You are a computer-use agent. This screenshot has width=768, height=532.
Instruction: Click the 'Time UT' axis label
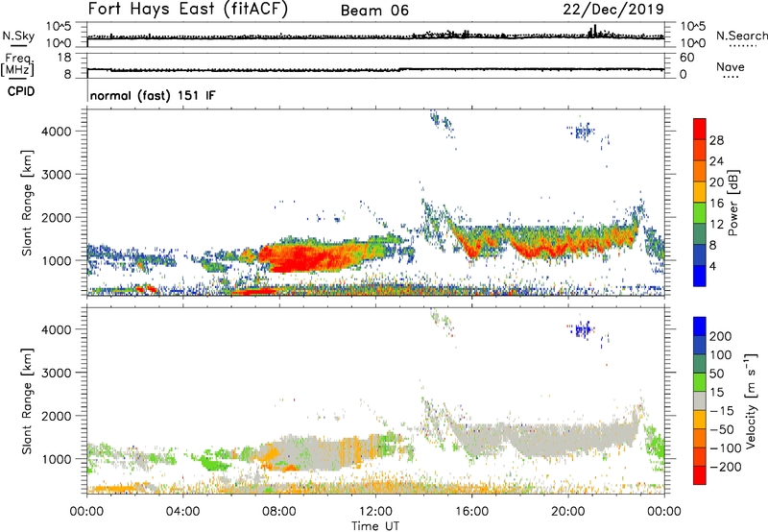(375, 526)
